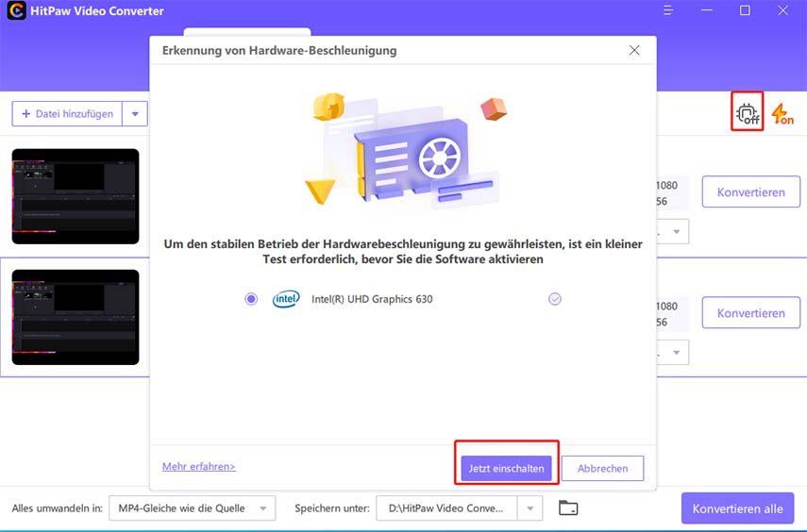Select the first video thumbnail

click(x=76, y=196)
